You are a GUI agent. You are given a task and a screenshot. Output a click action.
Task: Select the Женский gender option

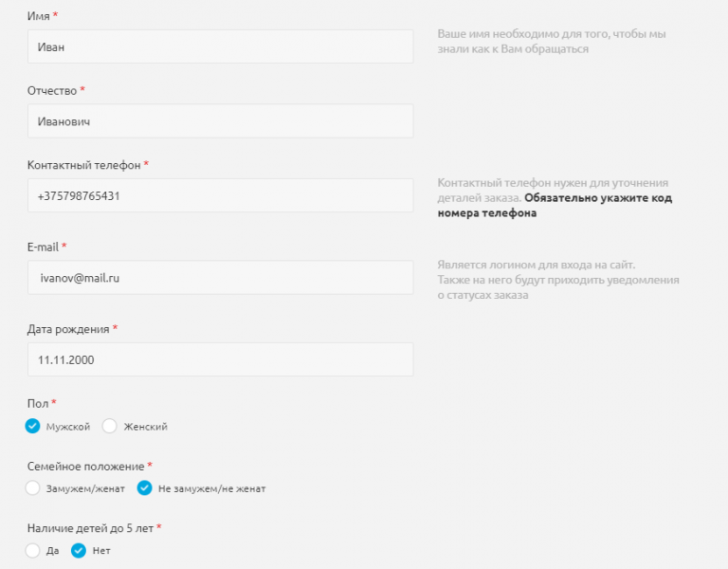[x=110, y=427]
